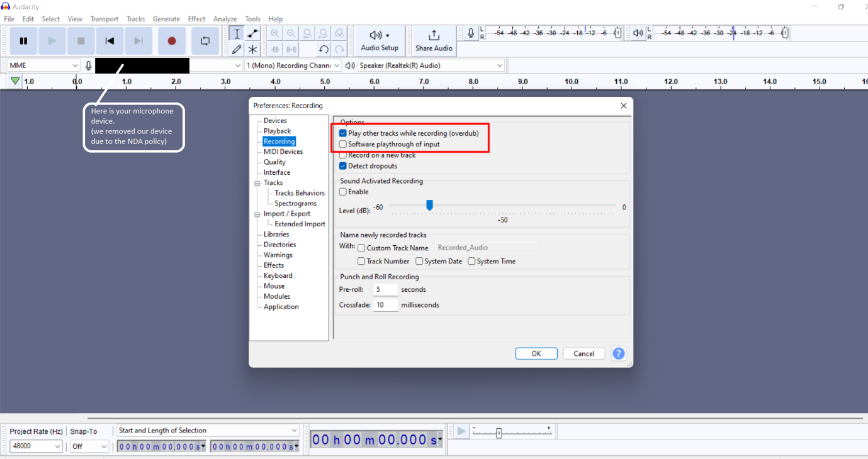
Task: Select Devices in preferences tree
Action: coord(275,121)
